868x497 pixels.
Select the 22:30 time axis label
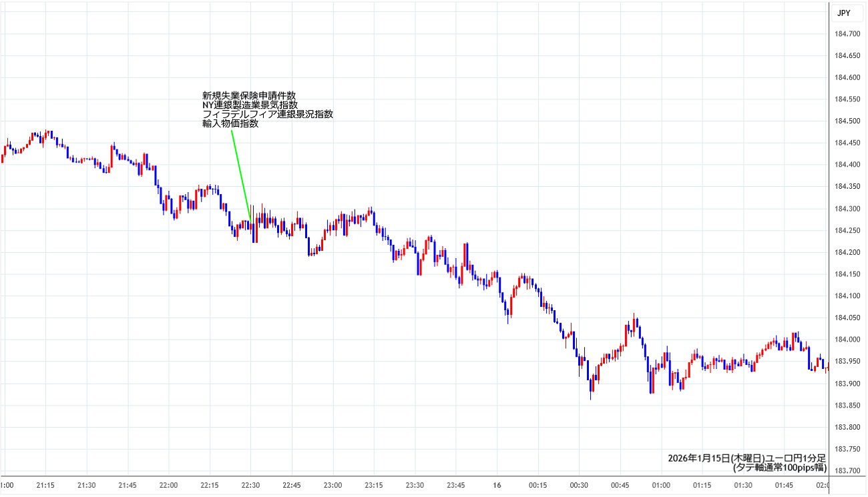coord(250,485)
